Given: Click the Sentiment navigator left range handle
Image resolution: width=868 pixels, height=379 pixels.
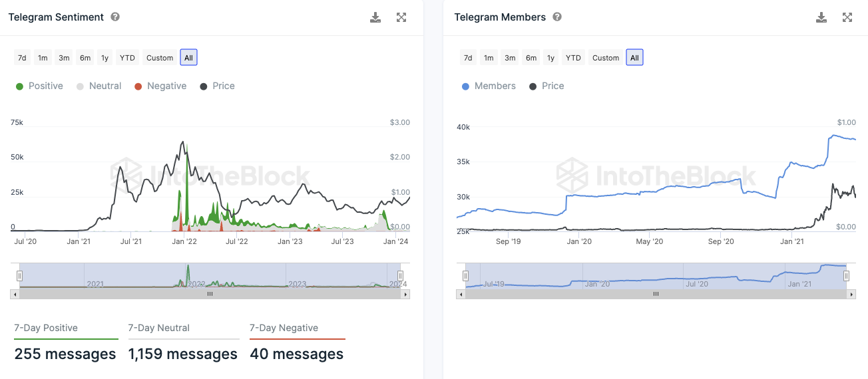Looking at the screenshot, I should pyautogui.click(x=20, y=275).
